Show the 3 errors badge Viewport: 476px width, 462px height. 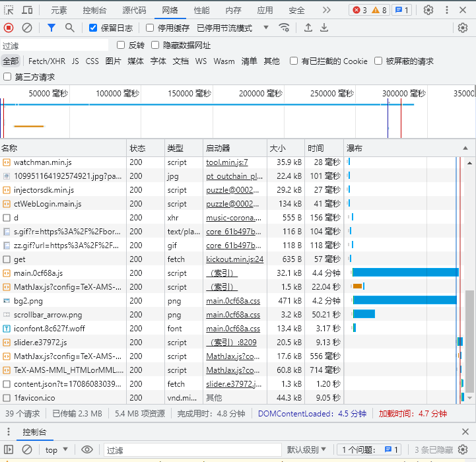(x=360, y=11)
